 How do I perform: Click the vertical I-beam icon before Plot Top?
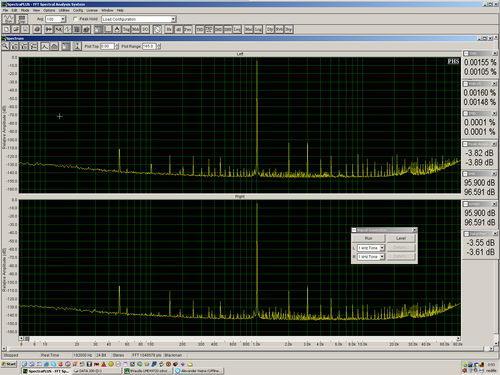(77, 46)
